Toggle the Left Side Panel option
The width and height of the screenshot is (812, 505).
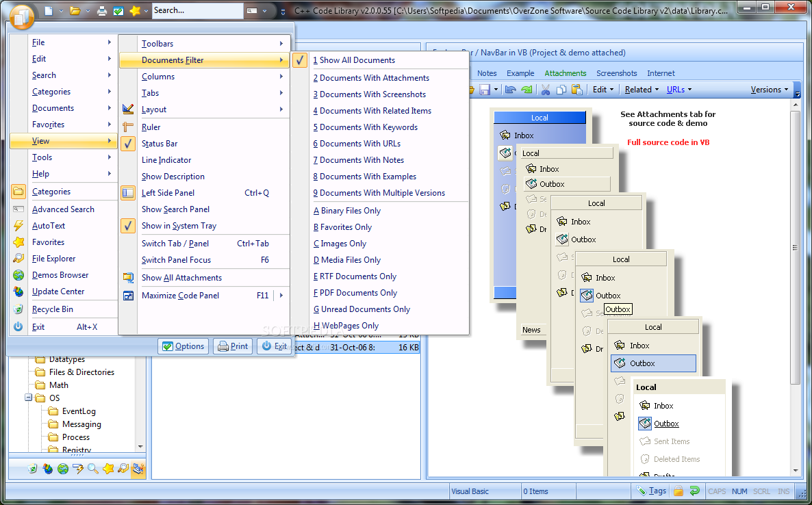[x=204, y=193]
